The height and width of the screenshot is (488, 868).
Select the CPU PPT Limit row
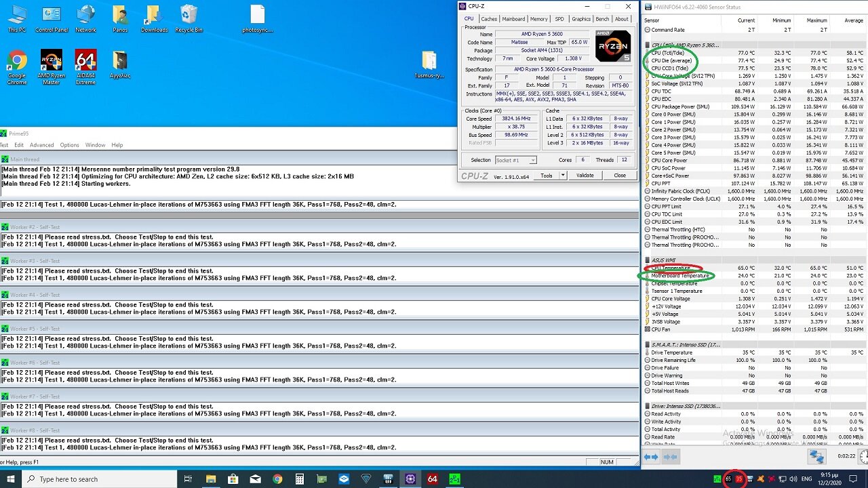pos(754,206)
